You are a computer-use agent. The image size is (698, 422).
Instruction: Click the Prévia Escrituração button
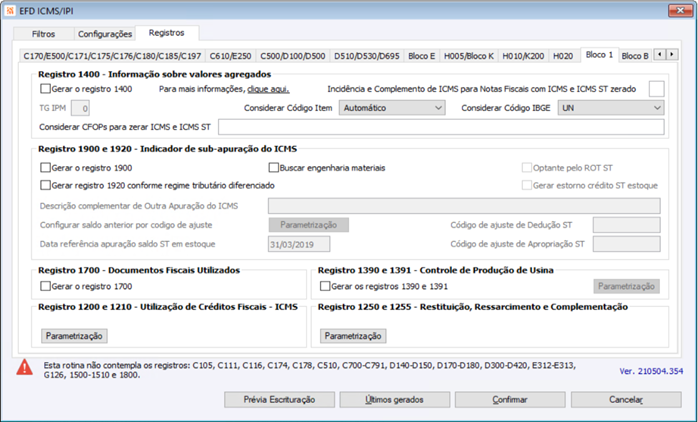tap(279, 399)
